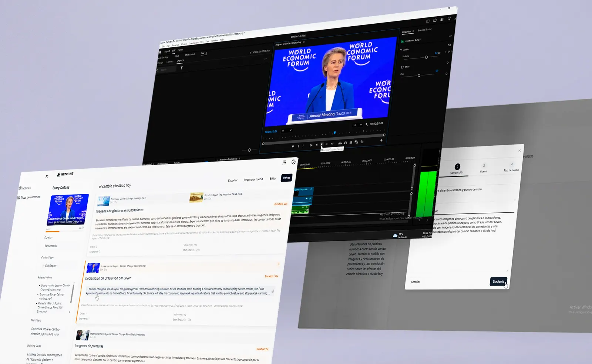Open the user profile icon in GENEWS
Screen dimensions: 592x364
click(293, 162)
